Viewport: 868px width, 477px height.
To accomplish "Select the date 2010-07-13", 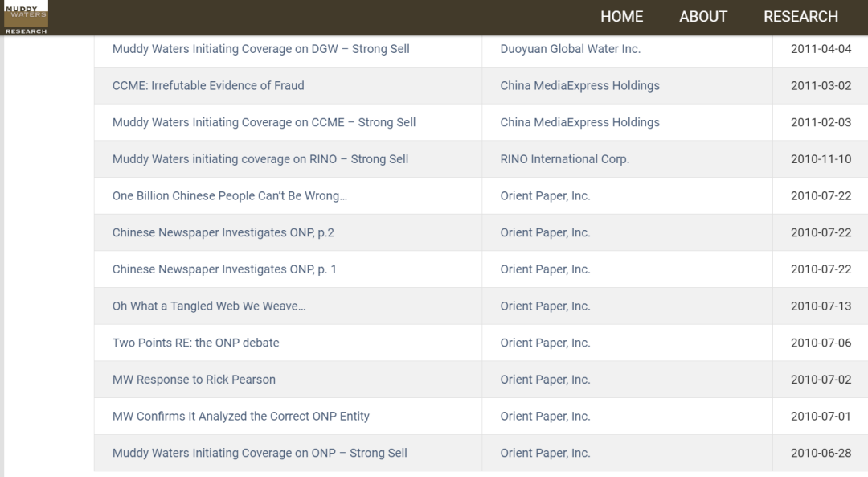I will coord(821,306).
